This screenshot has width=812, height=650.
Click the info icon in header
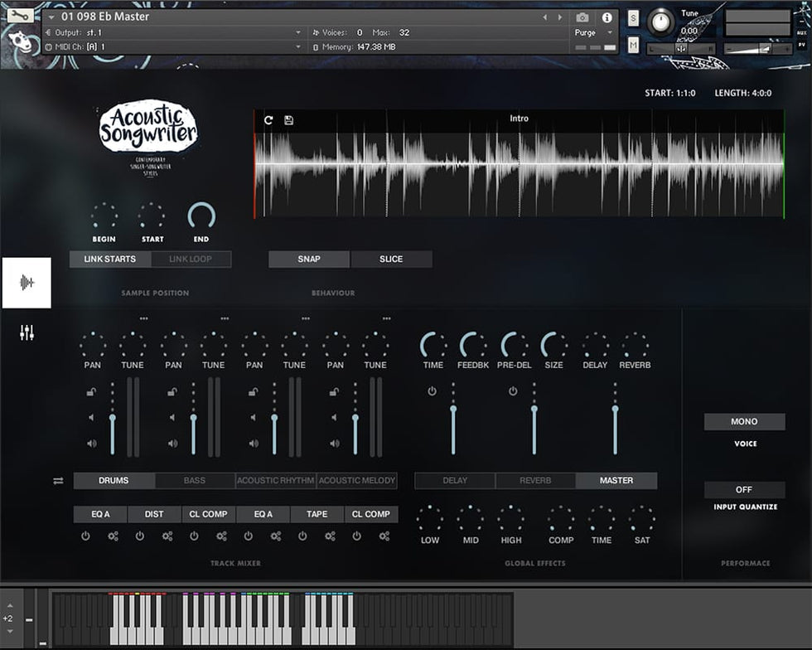pos(607,17)
